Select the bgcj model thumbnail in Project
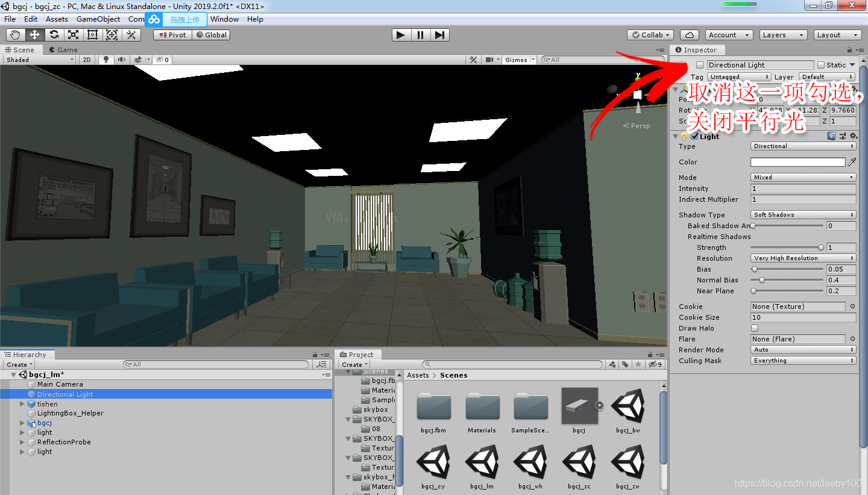This screenshot has width=868, height=495. pos(579,406)
